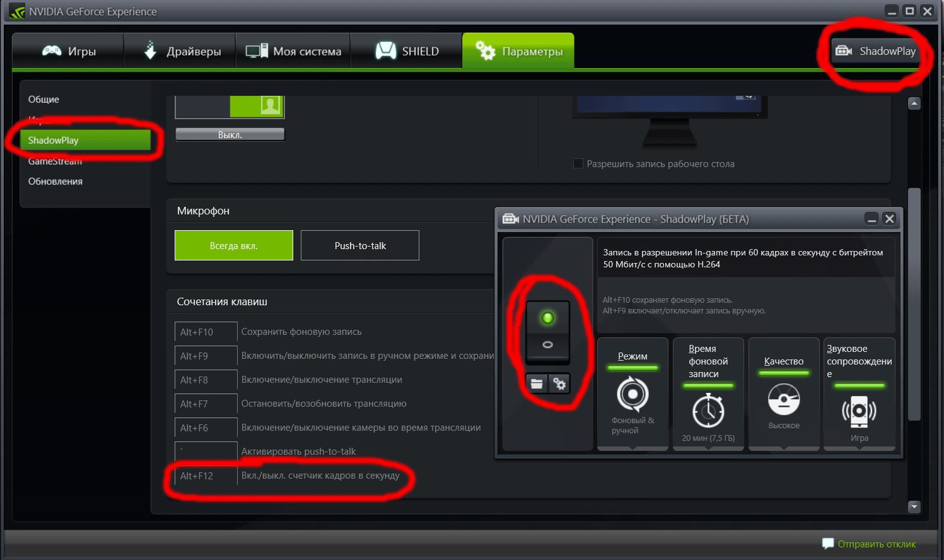Click the gamepad icon on Игры tab
This screenshot has height=560, width=944.
52,51
